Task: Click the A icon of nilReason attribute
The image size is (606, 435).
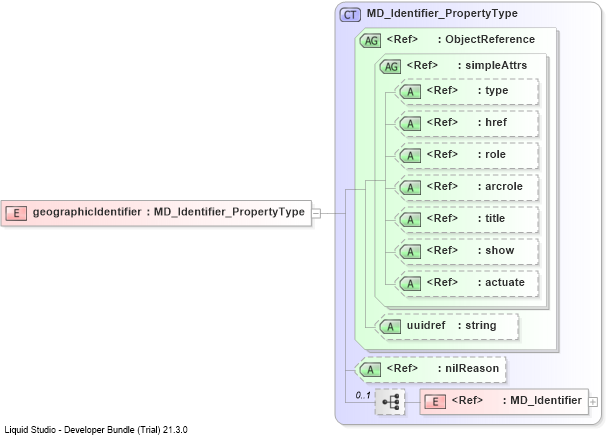Action: (x=370, y=370)
